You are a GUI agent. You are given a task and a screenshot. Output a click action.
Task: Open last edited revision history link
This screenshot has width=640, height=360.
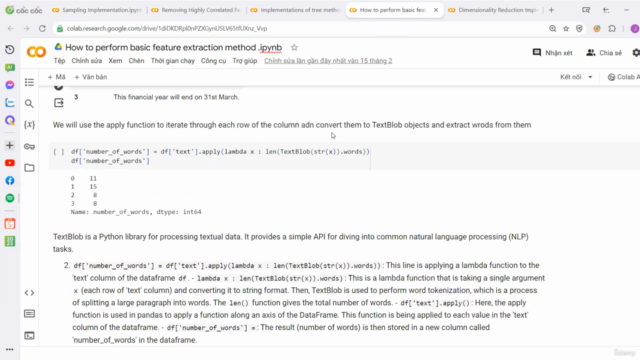pyautogui.click(x=328, y=61)
